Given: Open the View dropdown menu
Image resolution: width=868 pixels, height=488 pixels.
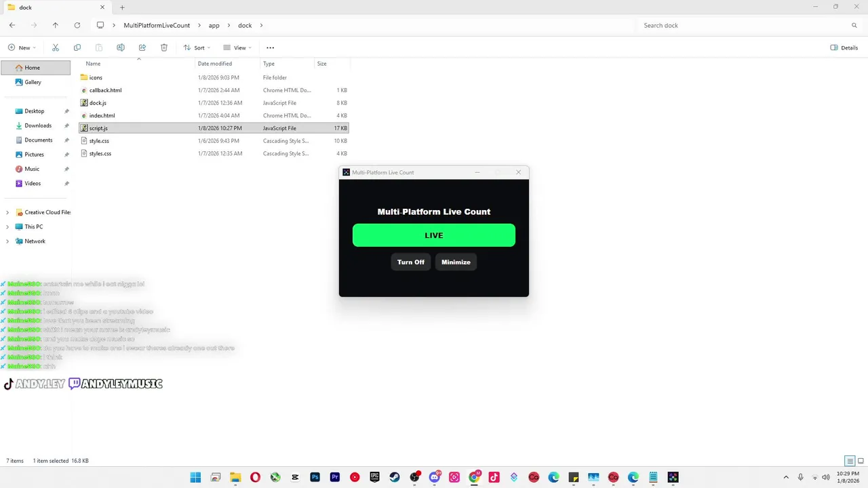Looking at the screenshot, I should point(237,47).
